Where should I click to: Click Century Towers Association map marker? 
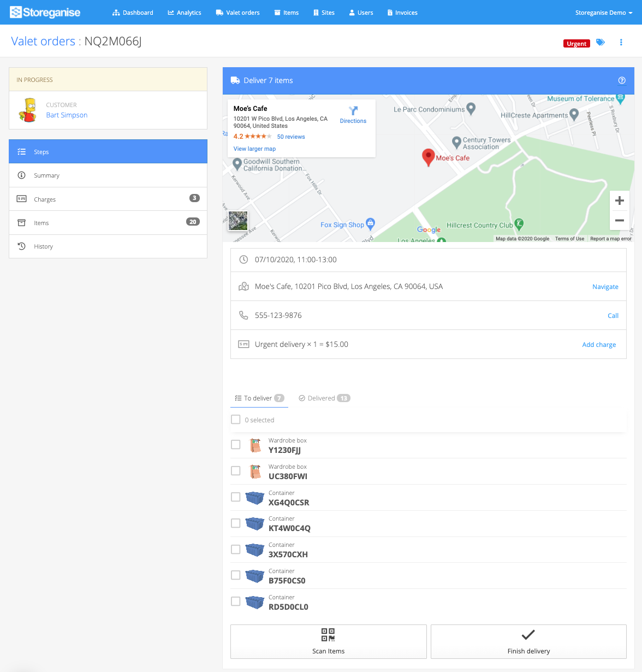click(x=457, y=142)
